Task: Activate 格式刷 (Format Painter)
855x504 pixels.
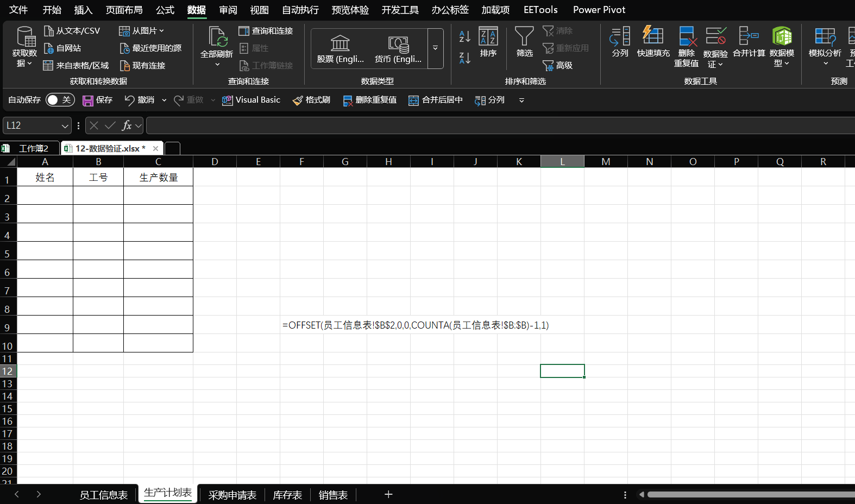Action: tap(312, 100)
